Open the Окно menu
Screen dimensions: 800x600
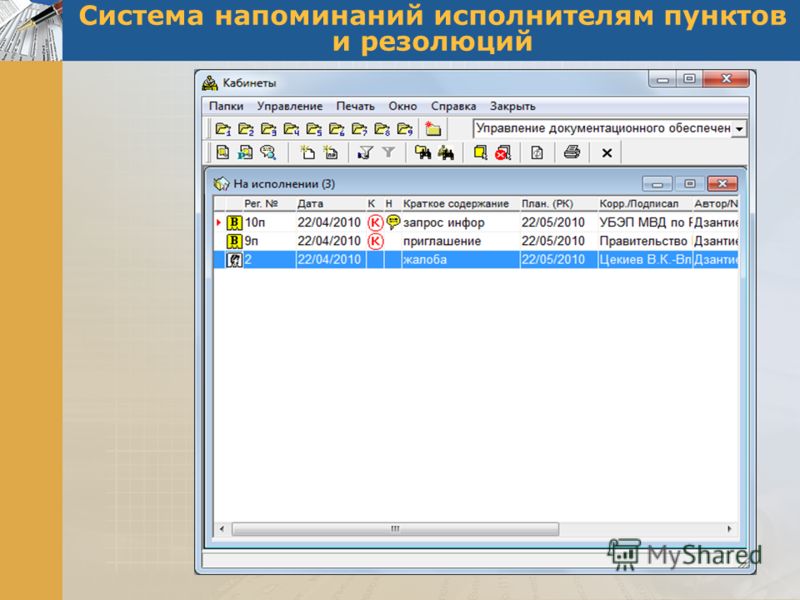coord(403,107)
